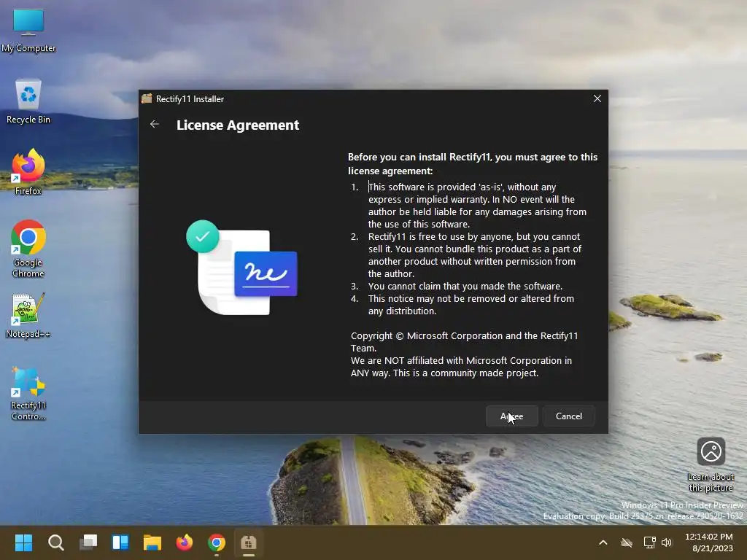Select Google Chrome desktop shortcut
Image resolution: width=747 pixels, height=560 pixels.
pyautogui.click(x=28, y=249)
